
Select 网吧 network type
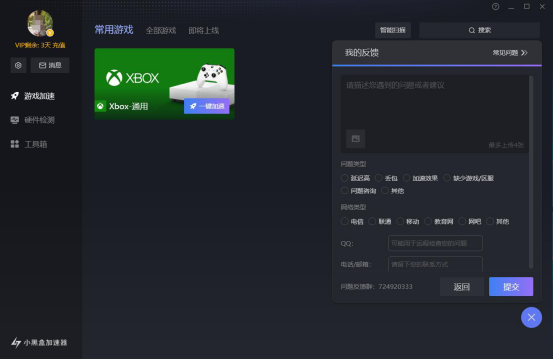(462, 221)
